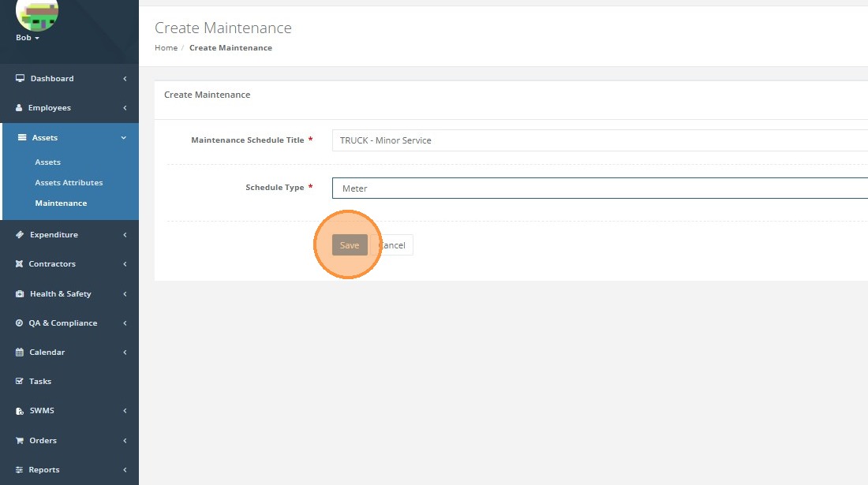The width and height of the screenshot is (868, 485).
Task: Open the Assets Attributes submenu item
Action: point(69,183)
